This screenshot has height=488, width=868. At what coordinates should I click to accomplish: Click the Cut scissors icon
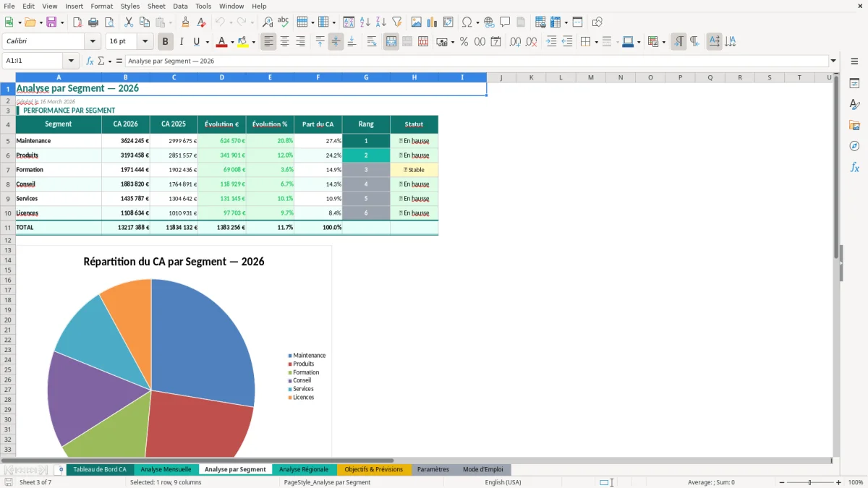129,22
